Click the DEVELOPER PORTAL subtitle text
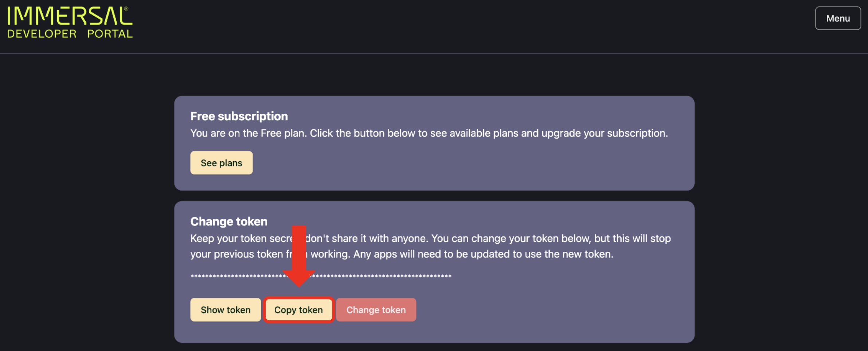 pyautogui.click(x=70, y=34)
